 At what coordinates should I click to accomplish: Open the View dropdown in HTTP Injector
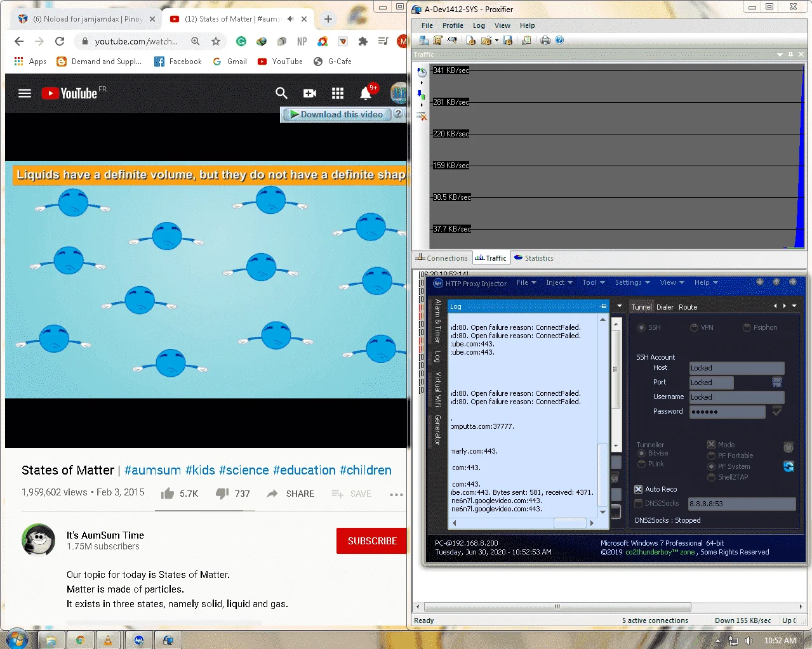pyautogui.click(x=672, y=283)
